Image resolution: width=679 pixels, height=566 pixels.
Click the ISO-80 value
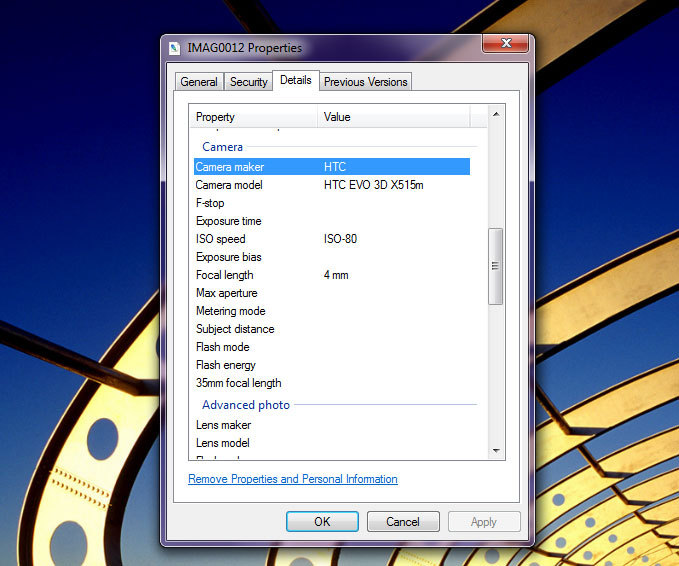[340, 239]
